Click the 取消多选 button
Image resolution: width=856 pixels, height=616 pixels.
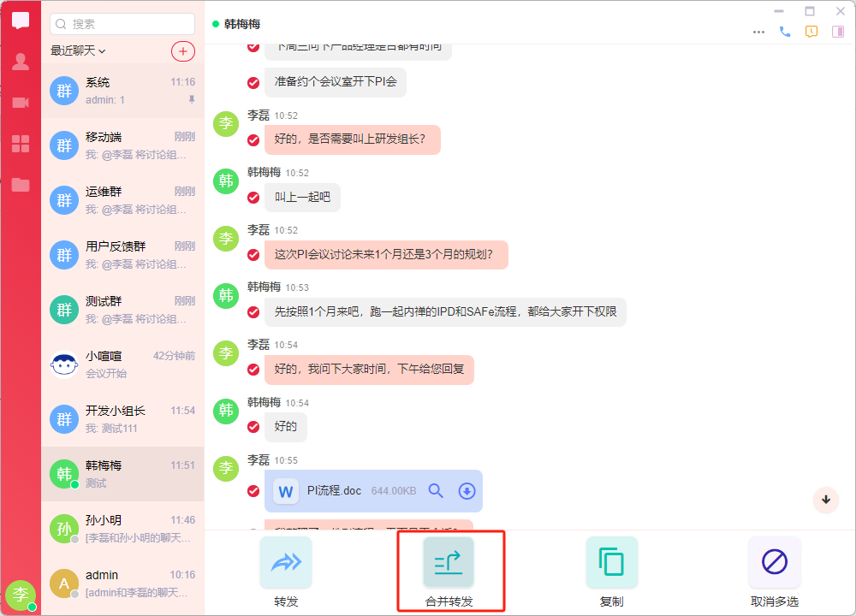click(x=775, y=571)
